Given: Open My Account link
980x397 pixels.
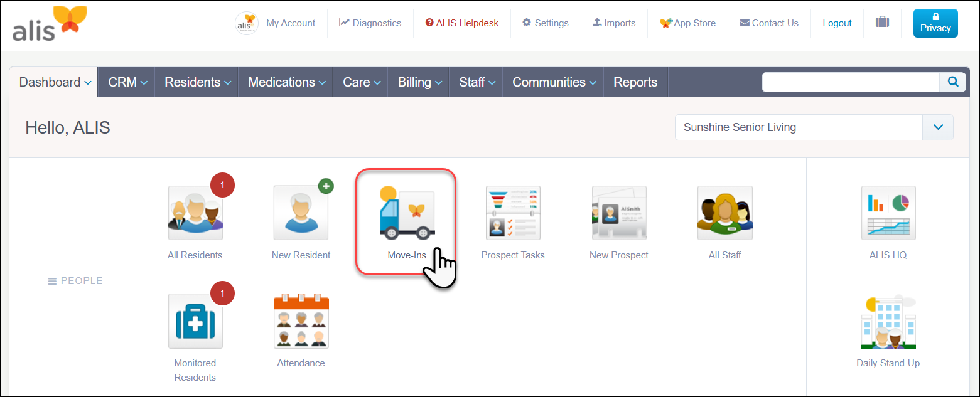Looking at the screenshot, I should [x=291, y=23].
